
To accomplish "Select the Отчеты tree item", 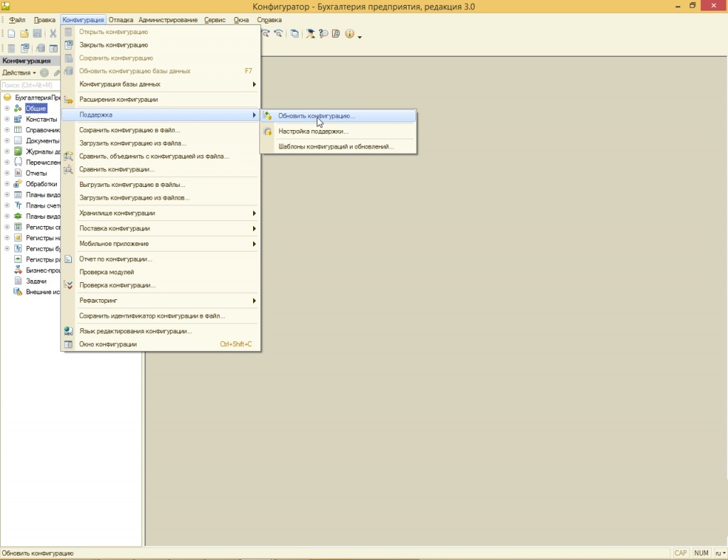I will coord(36,173).
